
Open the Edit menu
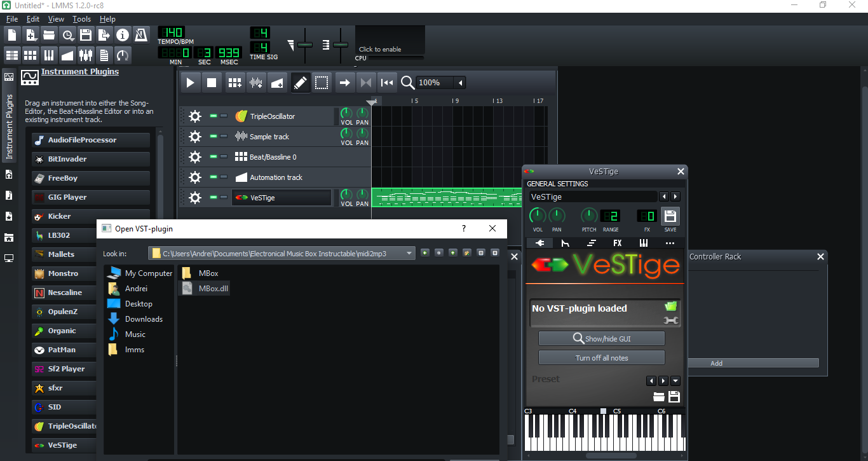point(33,19)
